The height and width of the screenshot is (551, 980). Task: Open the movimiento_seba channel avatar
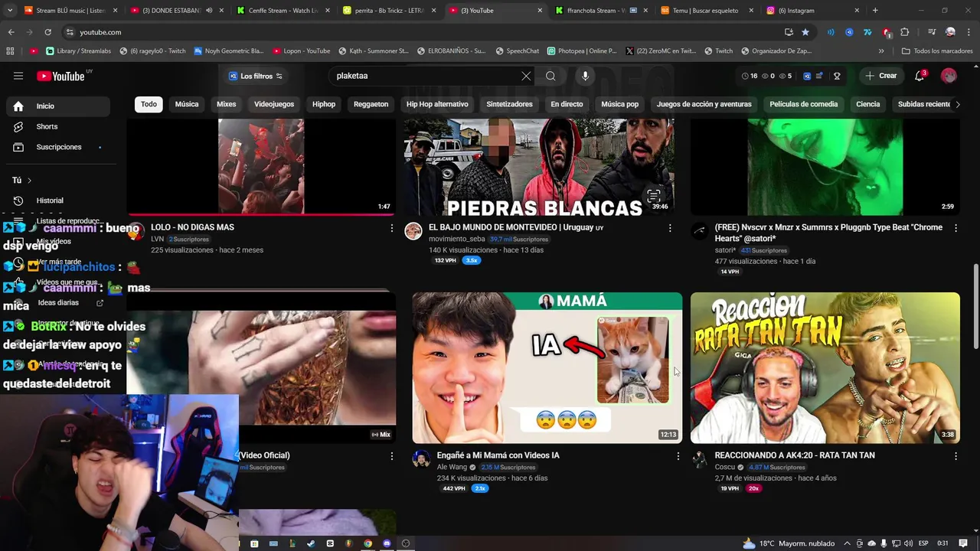point(413,231)
